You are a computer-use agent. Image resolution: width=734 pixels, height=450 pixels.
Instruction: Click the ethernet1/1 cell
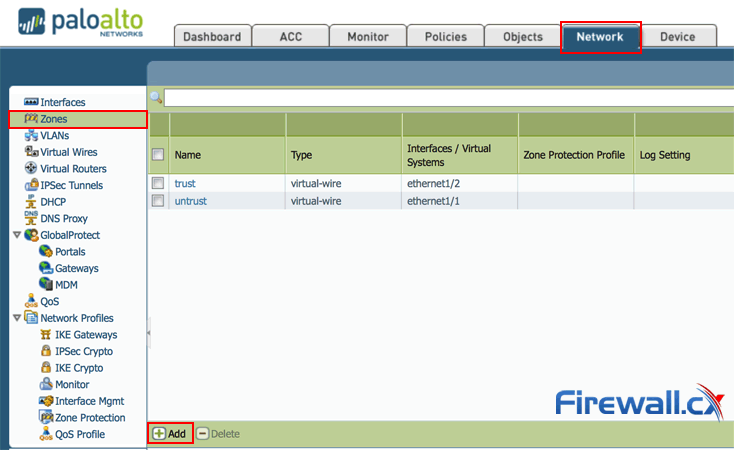pyautogui.click(x=433, y=201)
